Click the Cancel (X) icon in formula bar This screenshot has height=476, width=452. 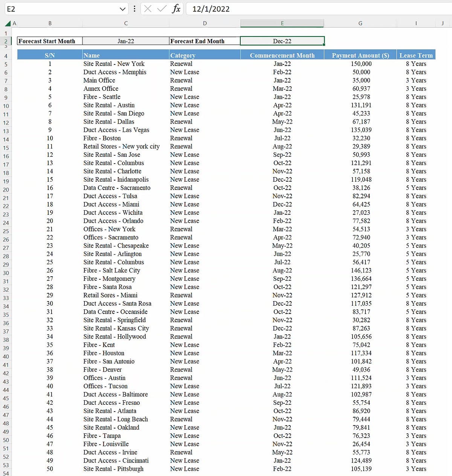[x=148, y=9]
